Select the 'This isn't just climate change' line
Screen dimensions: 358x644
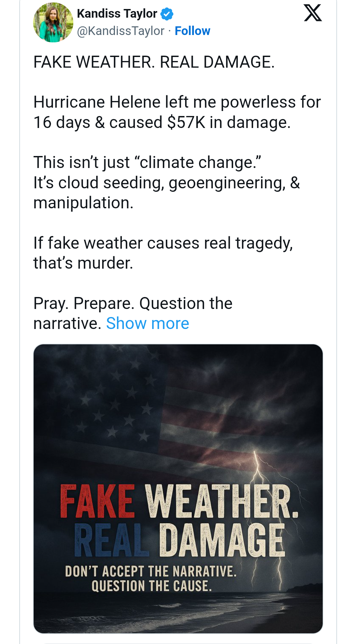click(x=147, y=163)
